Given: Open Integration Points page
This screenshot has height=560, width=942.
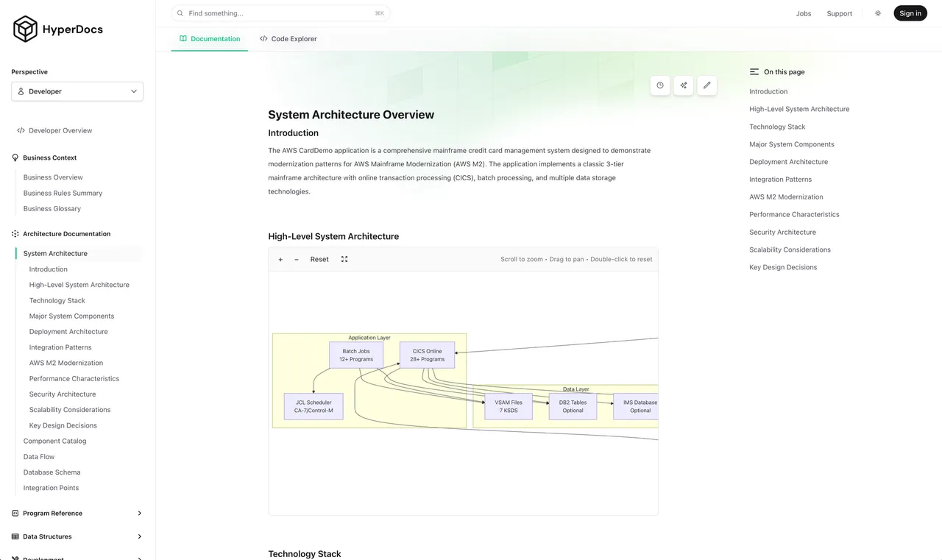Looking at the screenshot, I should pos(51,488).
